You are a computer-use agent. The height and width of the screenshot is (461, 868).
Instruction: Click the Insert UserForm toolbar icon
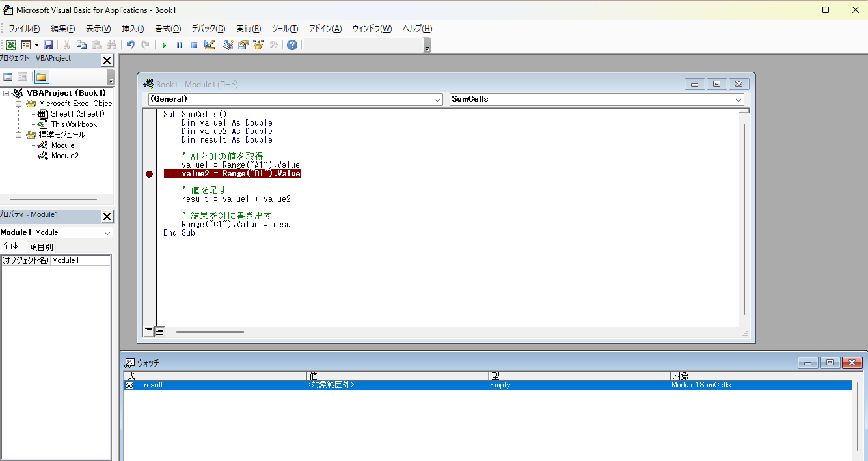click(26, 45)
